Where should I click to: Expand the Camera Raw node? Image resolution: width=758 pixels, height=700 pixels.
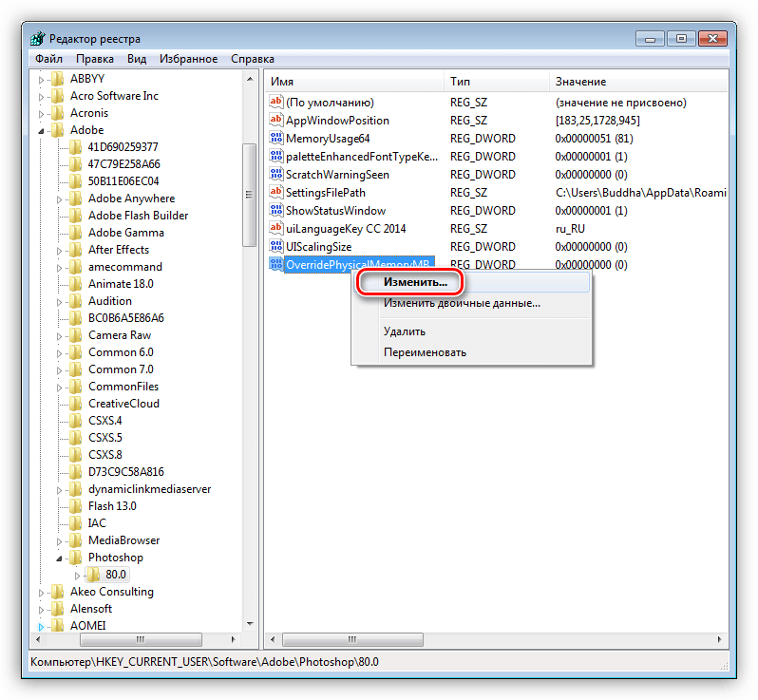(x=59, y=336)
